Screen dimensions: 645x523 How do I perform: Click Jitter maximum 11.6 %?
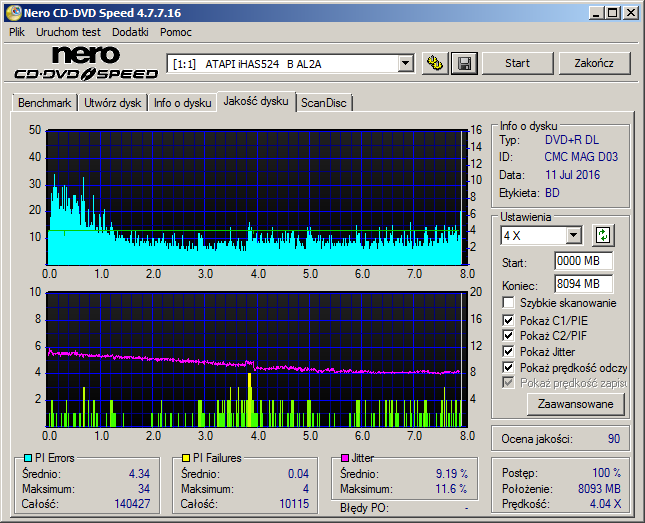coord(451,489)
